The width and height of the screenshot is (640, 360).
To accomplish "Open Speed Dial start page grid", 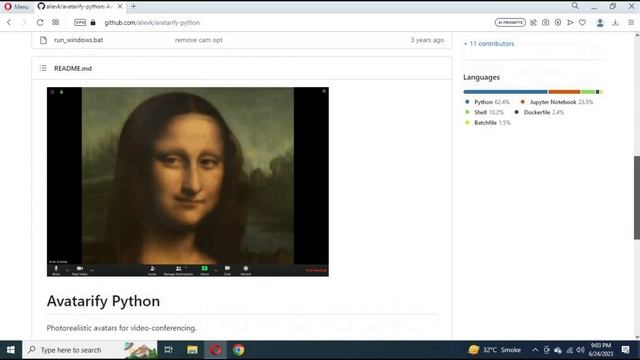I will (x=56, y=22).
